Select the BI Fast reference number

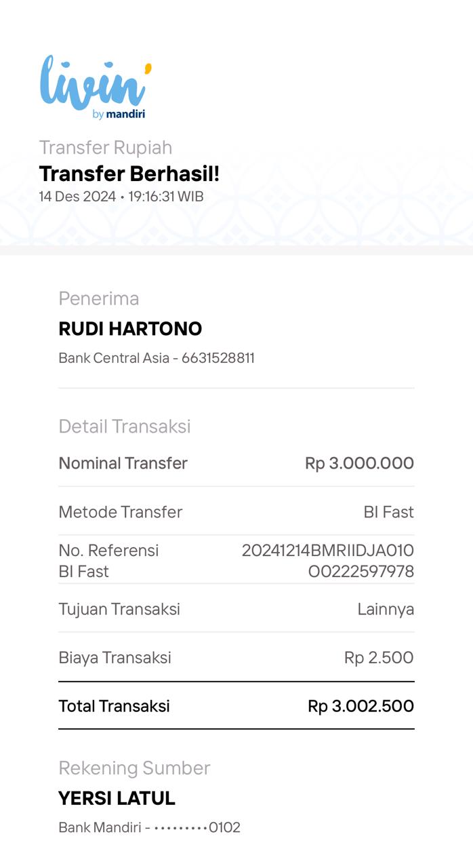(328, 561)
